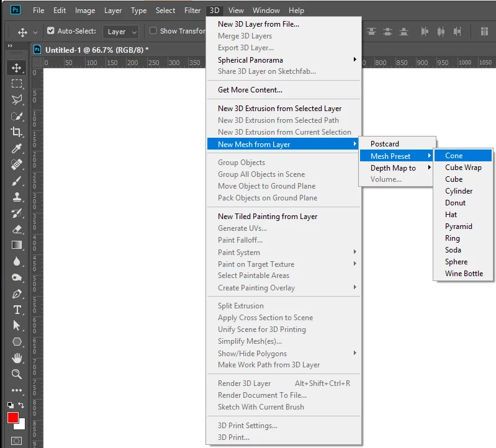This screenshot has width=496, height=448.
Task: Choose the Wine Bottle mesh preset
Action: [463, 274]
